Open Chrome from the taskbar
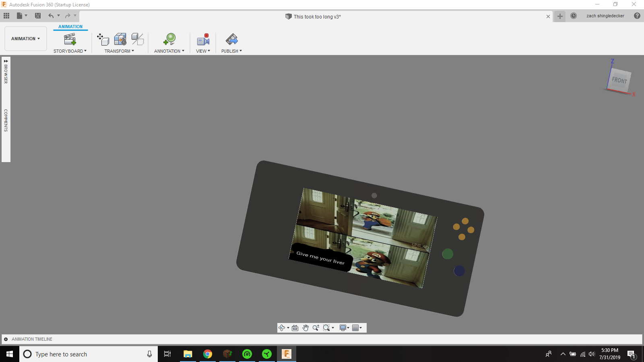The height and width of the screenshot is (362, 644). (208, 354)
